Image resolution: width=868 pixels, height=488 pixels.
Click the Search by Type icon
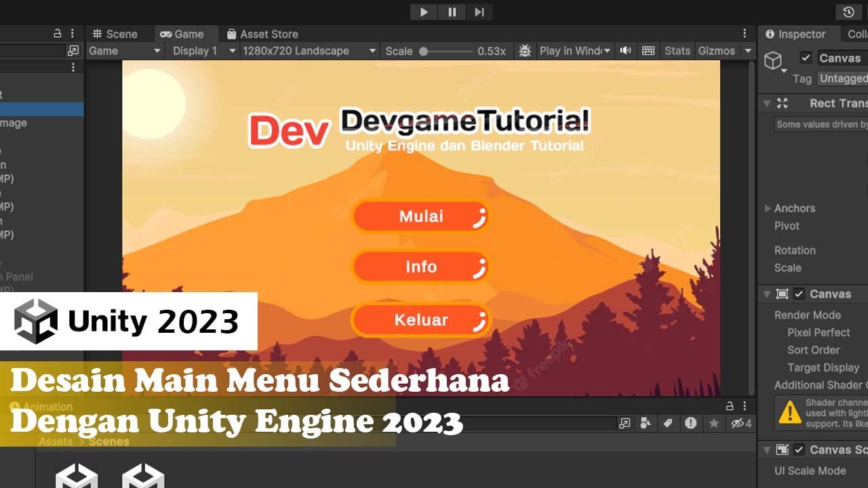point(646,424)
